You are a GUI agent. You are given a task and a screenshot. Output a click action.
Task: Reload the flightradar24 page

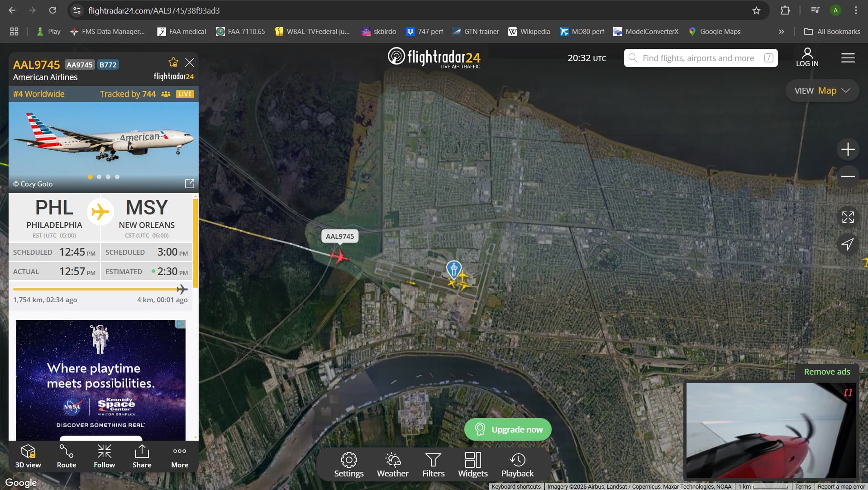tap(52, 10)
